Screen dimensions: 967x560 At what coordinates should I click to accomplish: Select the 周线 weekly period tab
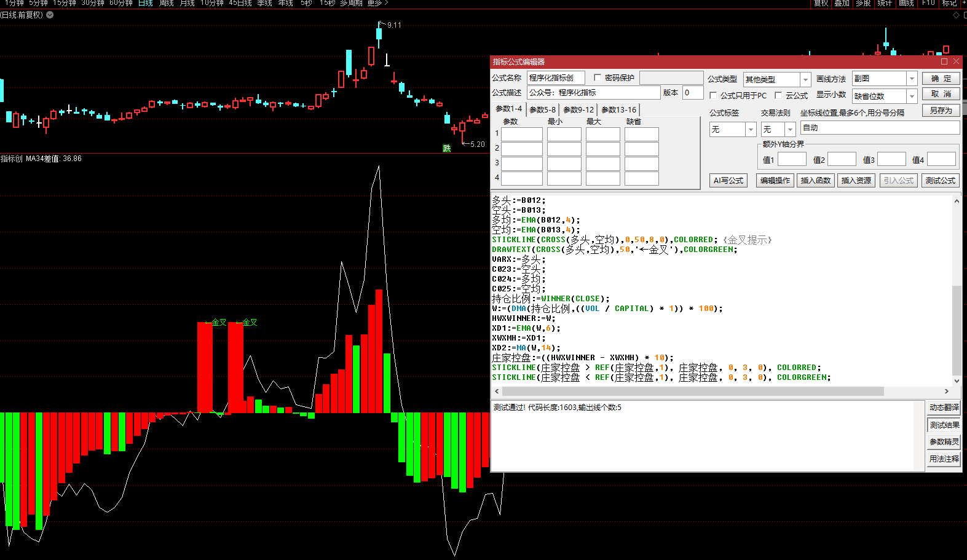tap(167, 3)
